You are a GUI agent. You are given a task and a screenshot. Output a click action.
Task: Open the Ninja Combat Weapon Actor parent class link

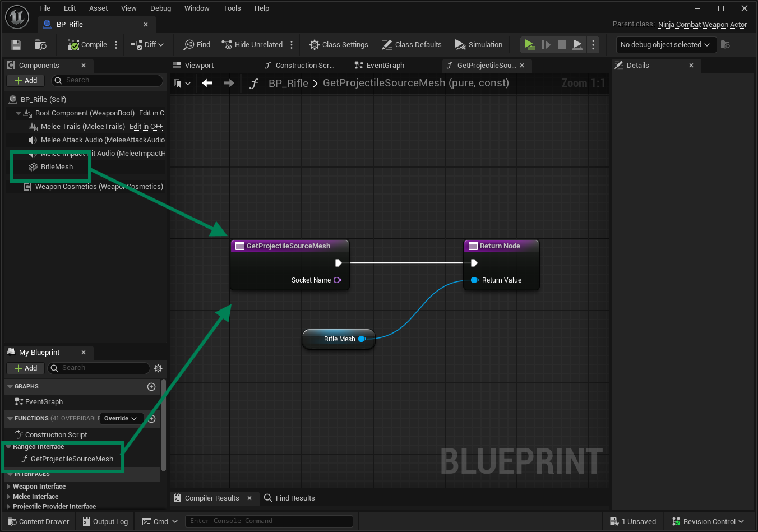point(702,25)
